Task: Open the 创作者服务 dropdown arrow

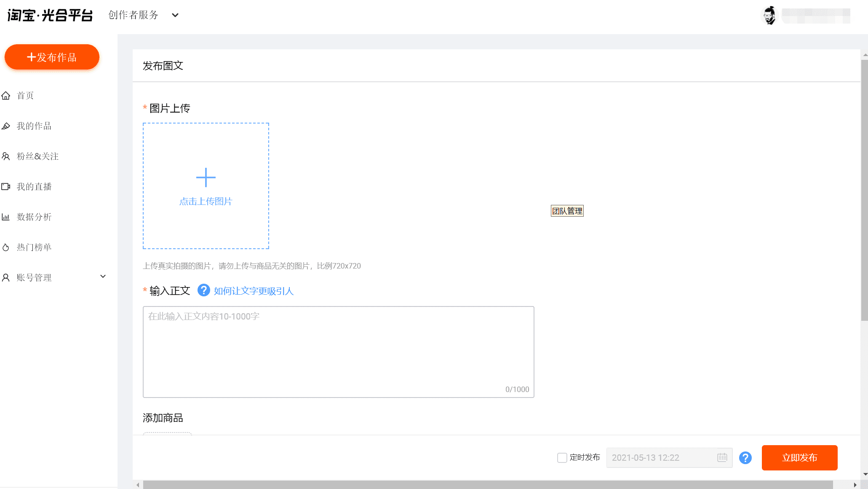Action: [x=175, y=15]
